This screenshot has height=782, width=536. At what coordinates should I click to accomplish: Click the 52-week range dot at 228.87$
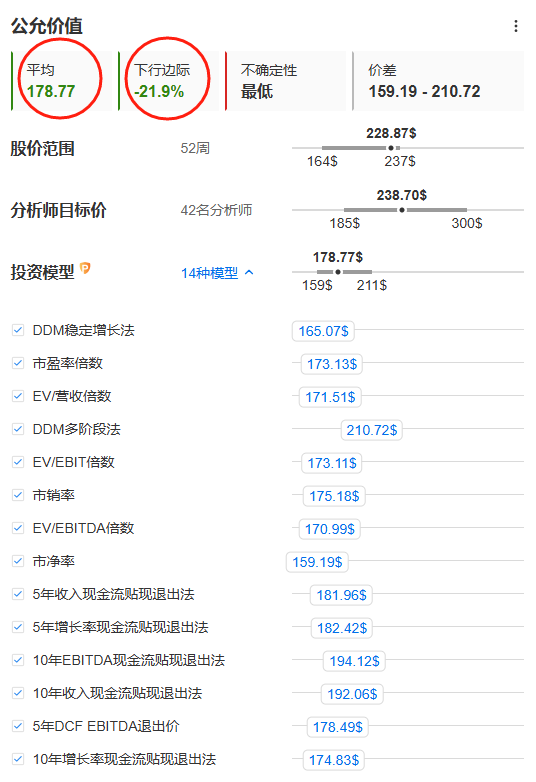tap(391, 148)
